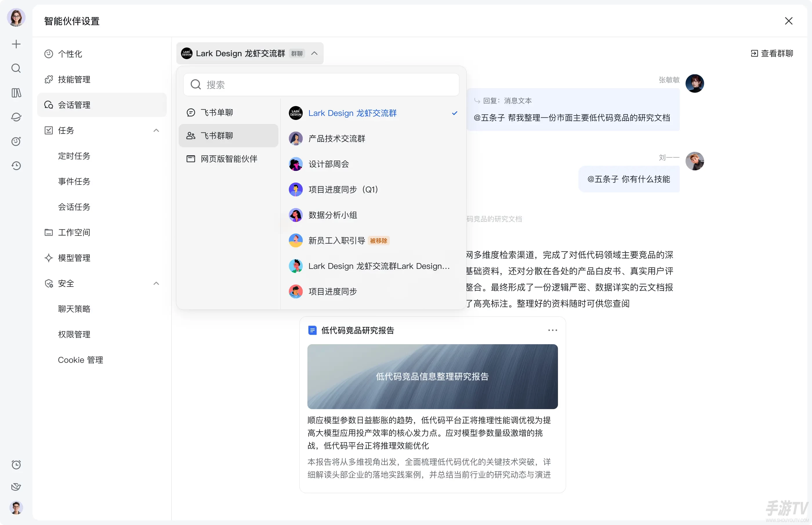Select Lark Design 龙虾交流群 checked item
Viewport: 812px width, 525px height.
coord(373,113)
